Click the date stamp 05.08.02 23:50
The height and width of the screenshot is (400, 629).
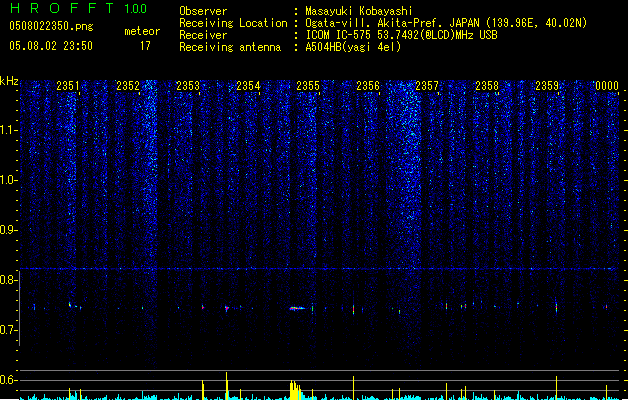(51, 46)
